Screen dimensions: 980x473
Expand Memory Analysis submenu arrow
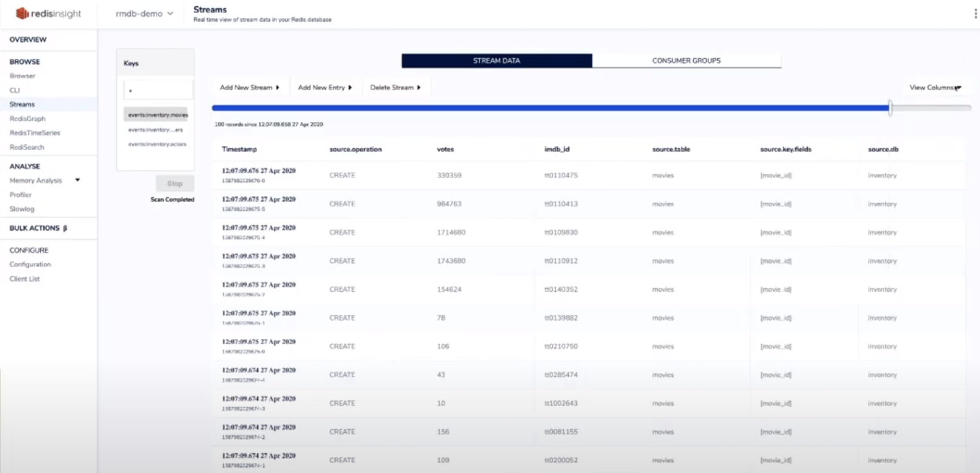coord(77,180)
